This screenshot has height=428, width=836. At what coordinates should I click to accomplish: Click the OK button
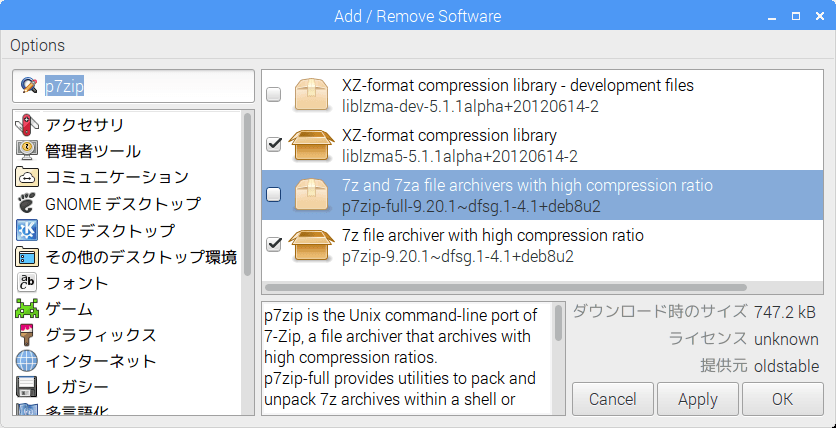[x=783, y=399]
